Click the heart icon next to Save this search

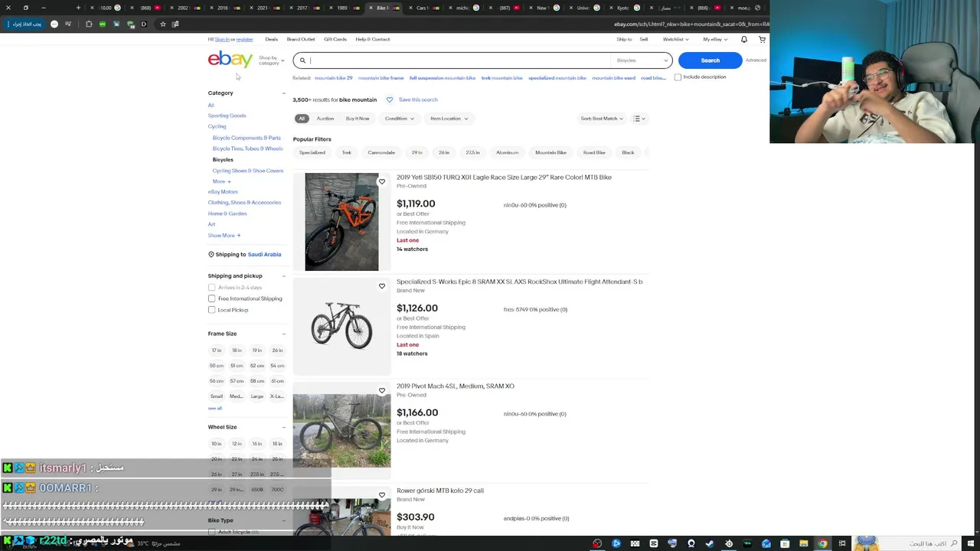click(389, 99)
